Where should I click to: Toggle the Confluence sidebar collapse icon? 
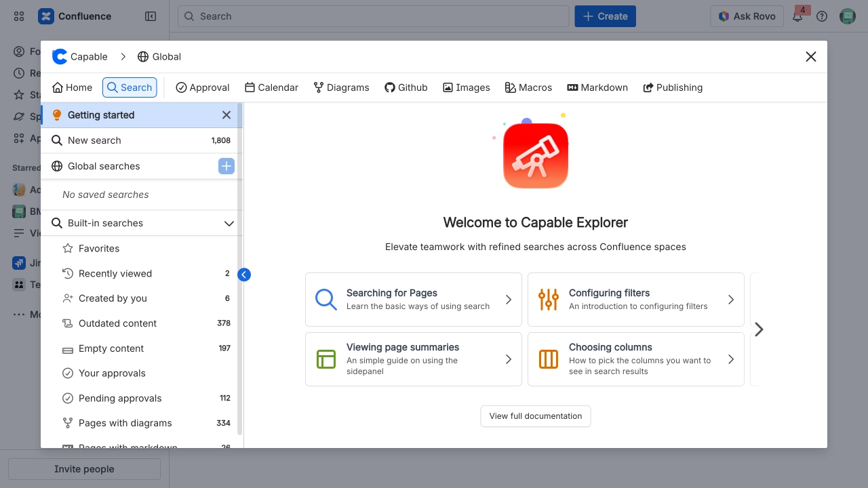(151, 16)
